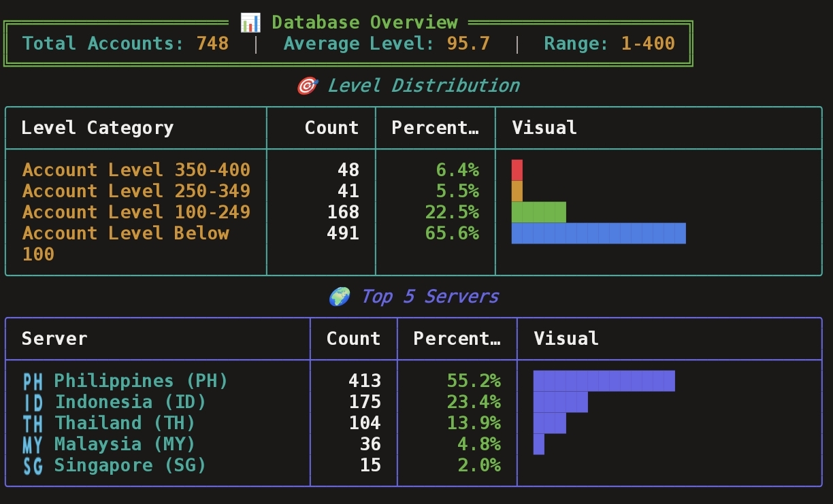Click the PH flag icon
Screen dimensions: 833x504
tap(33, 382)
